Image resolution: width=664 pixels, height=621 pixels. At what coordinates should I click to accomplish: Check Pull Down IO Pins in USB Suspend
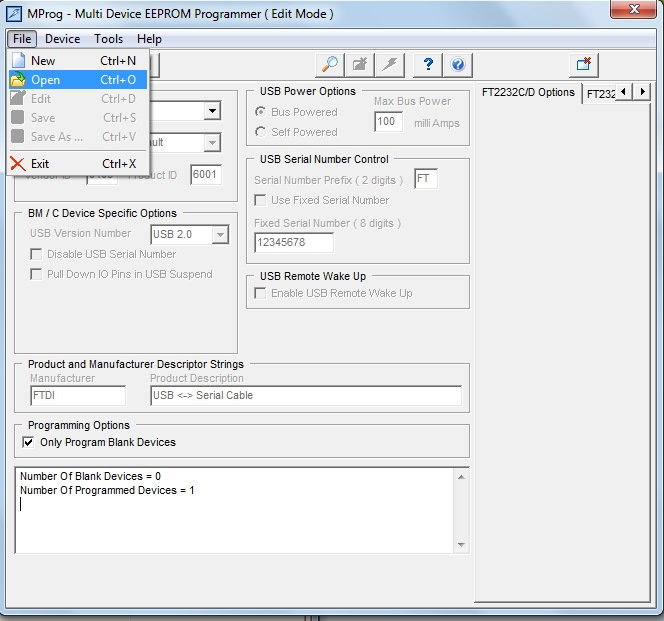pos(36,274)
